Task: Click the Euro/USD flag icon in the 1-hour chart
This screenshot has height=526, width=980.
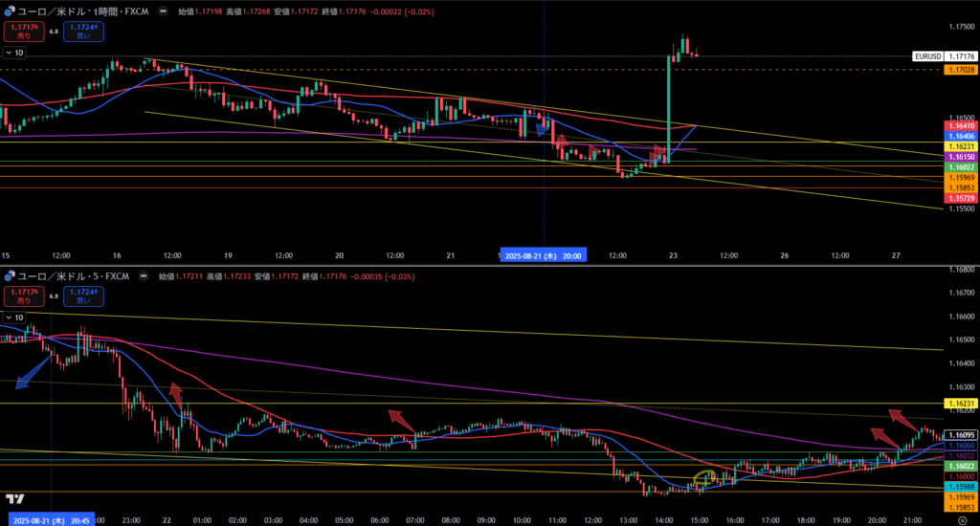Action: (9, 11)
